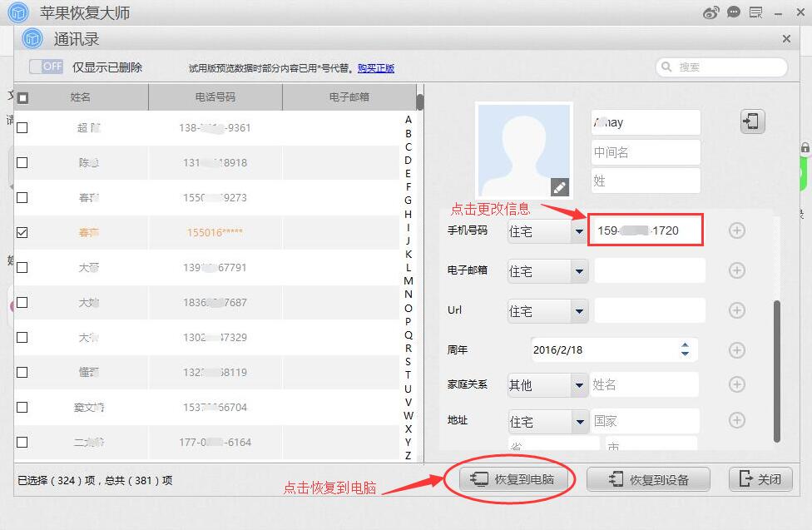
Task: Open the Weibo icon in title bar
Action: pos(710,12)
